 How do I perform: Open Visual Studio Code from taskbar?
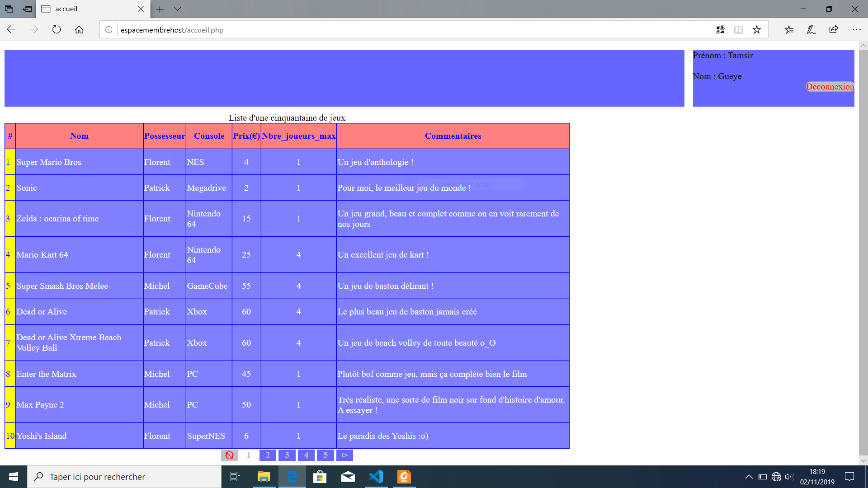click(376, 477)
